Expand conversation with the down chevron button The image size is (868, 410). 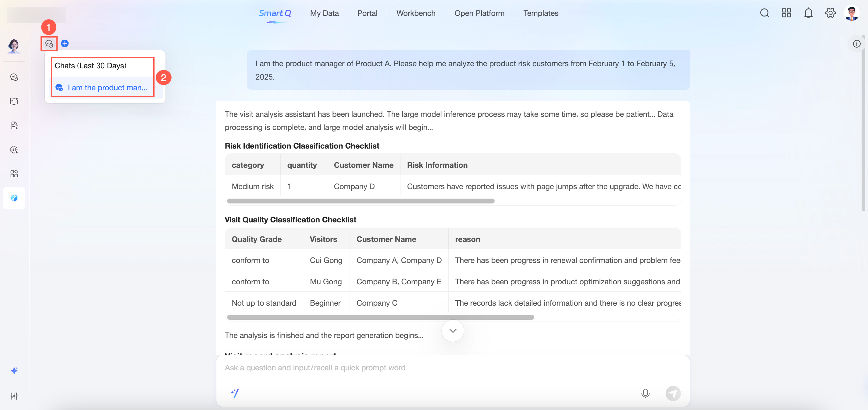[x=453, y=331]
